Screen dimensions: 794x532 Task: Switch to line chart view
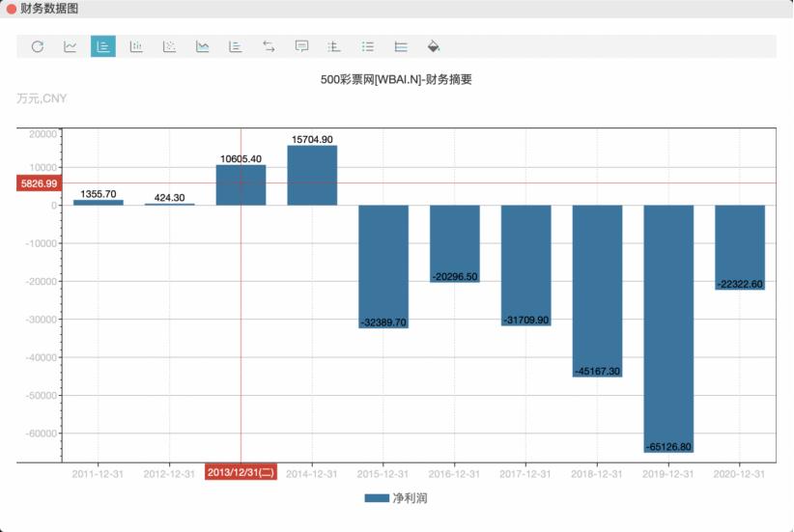pyautogui.click(x=70, y=46)
